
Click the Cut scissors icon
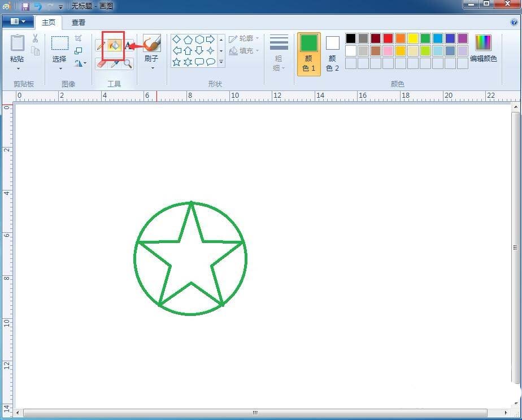35,38
